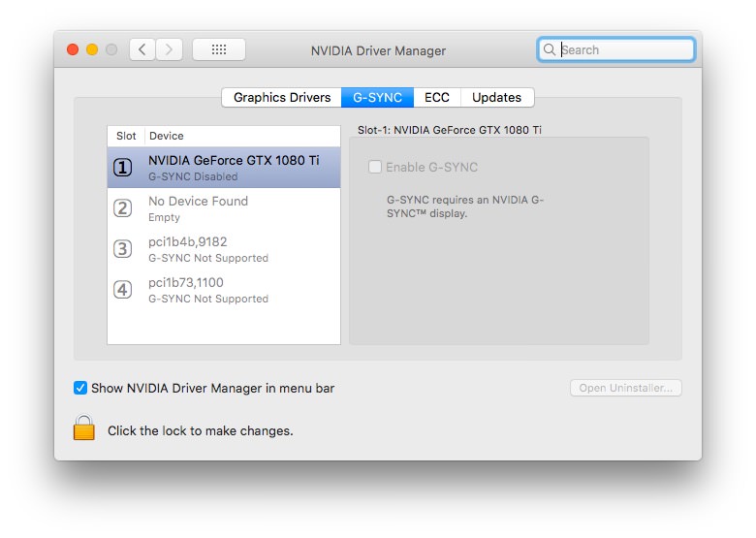Select the G-SYNC tab
This screenshot has height=538, width=756.
point(378,97)
